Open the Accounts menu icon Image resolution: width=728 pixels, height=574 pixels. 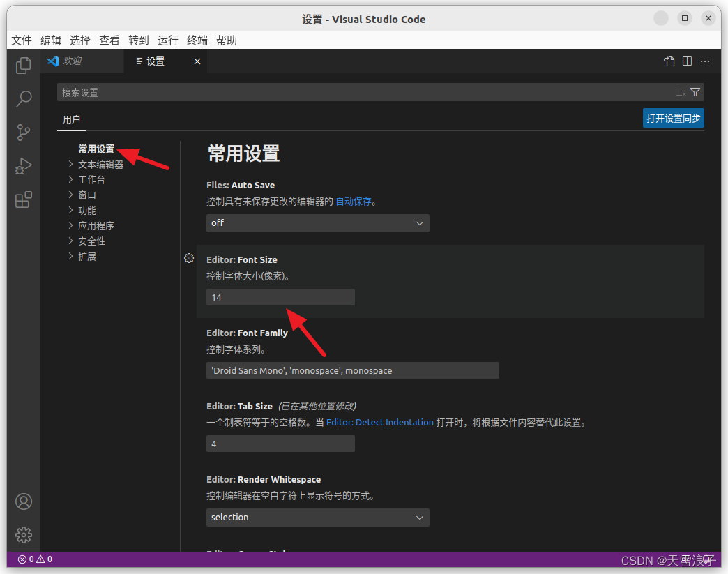point(24,501)
